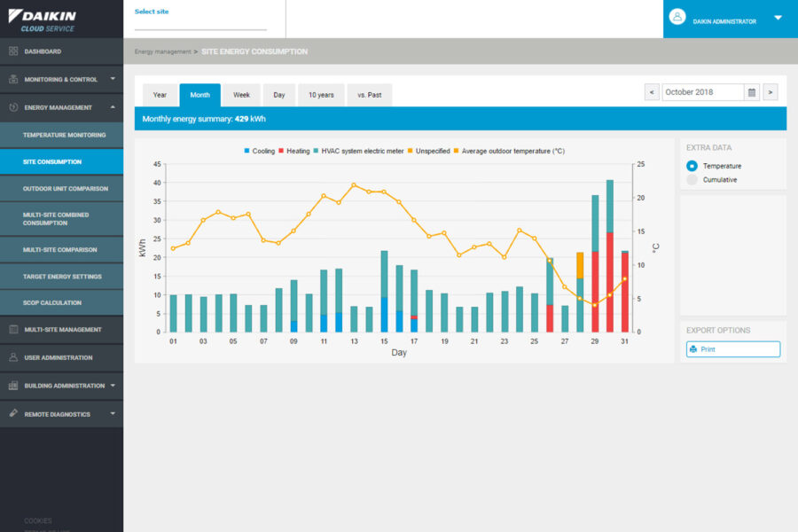The width and height of the screenshot is (798, 532).
Task: Click the User Administration label
Action: tap(59, 358)
